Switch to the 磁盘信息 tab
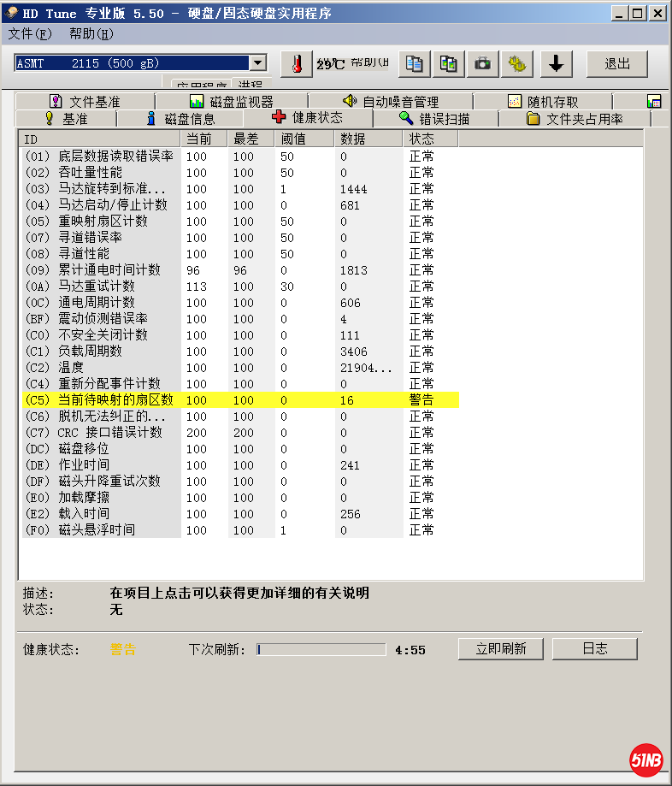672x786 pixels. point(180,119)
